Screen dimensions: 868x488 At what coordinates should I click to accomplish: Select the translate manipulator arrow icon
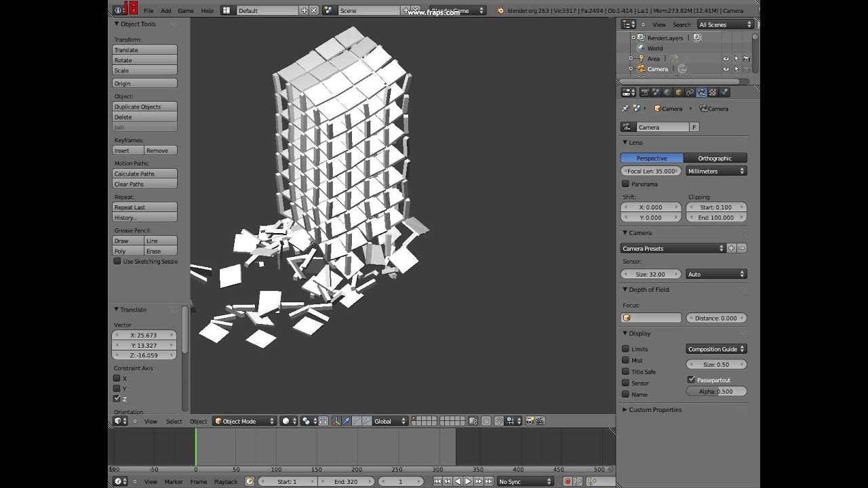(x=346, y=421)
